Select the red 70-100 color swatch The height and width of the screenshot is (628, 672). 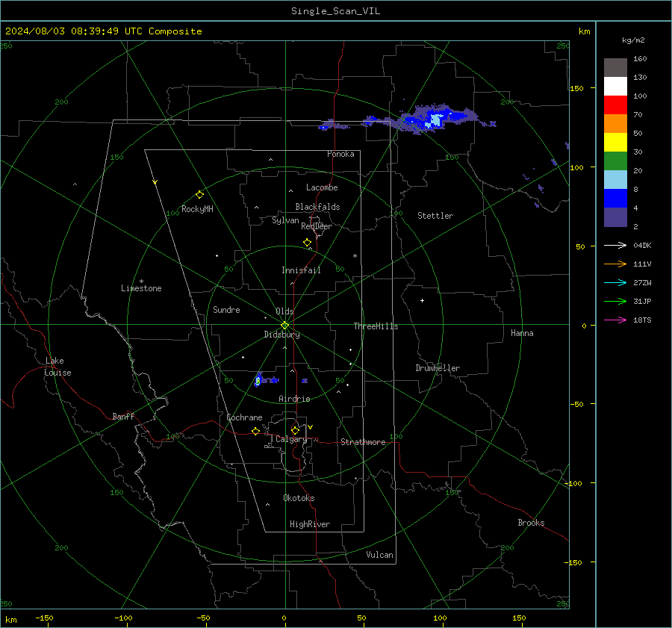[x=615, y=105]
